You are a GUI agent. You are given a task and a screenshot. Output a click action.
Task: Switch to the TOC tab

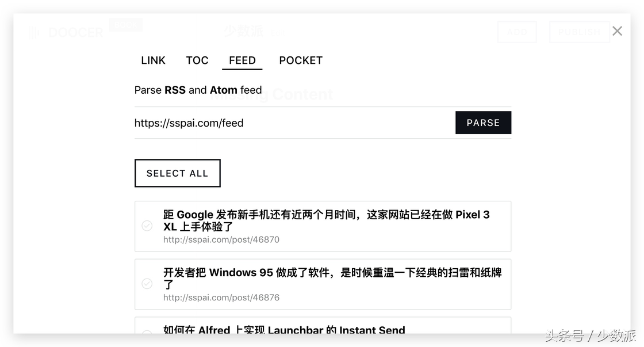[x=197, y=60]
